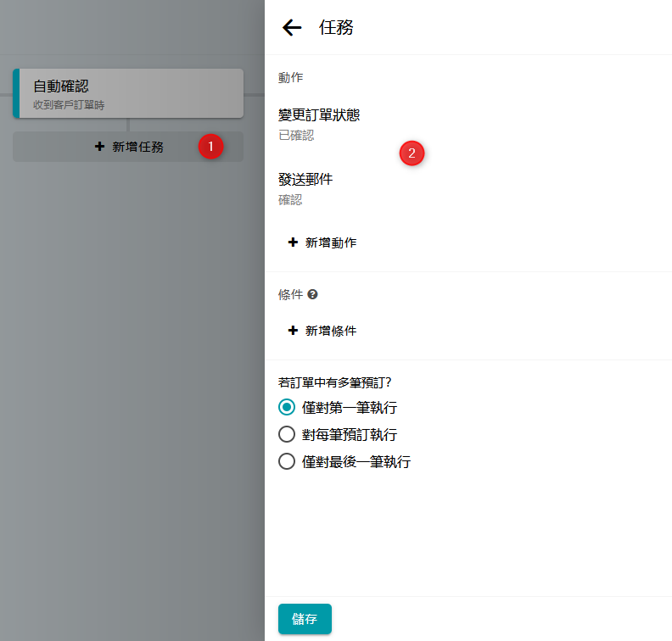The width and height of the screenshot is (672, 641).
Task: Click the 確認 mail template value
Action: [290, 200]
